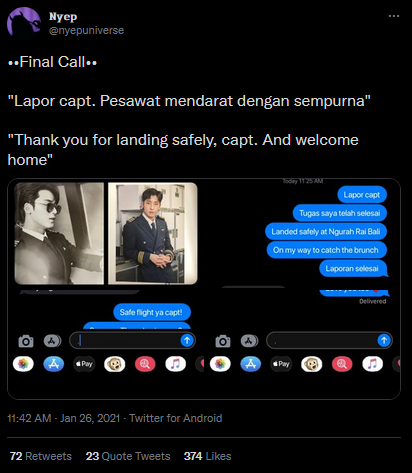Tap the blue send arrow in left chat

pos(187,340)
